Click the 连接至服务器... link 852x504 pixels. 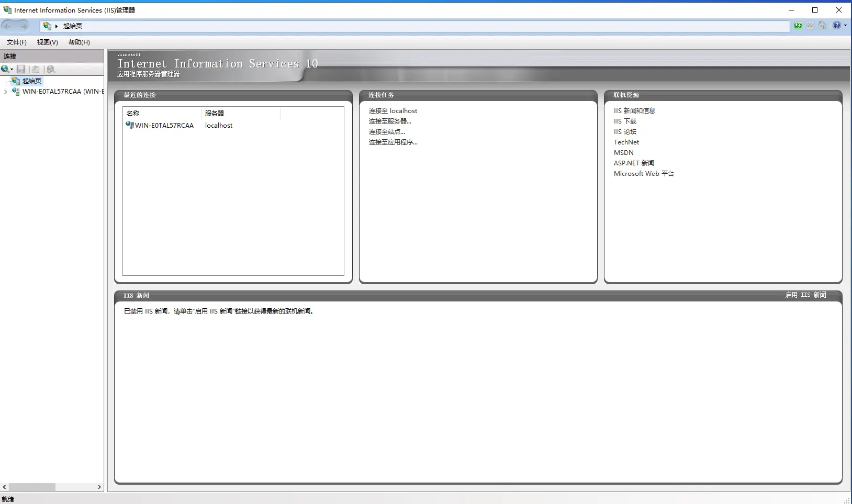390,121
